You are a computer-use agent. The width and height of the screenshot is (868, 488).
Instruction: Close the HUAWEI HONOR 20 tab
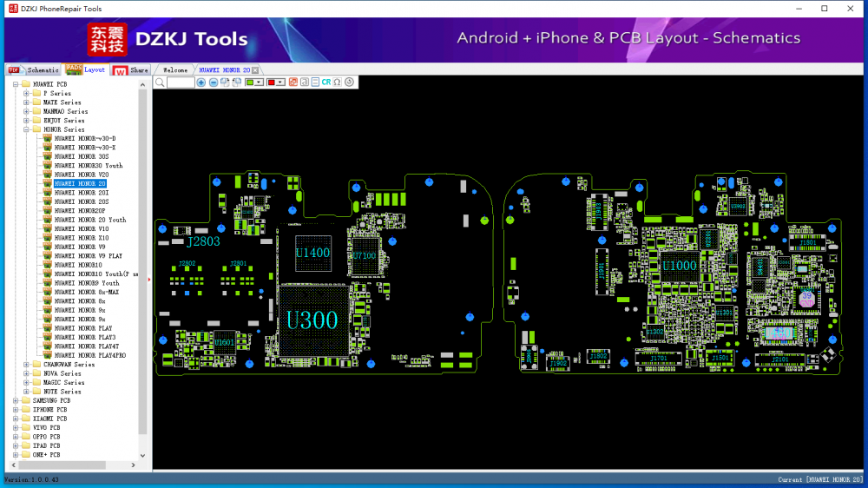[x=255, y=69]
